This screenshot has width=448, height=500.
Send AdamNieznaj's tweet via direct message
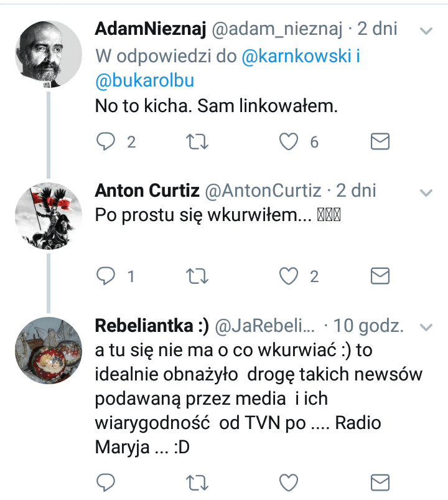point(380,141)
